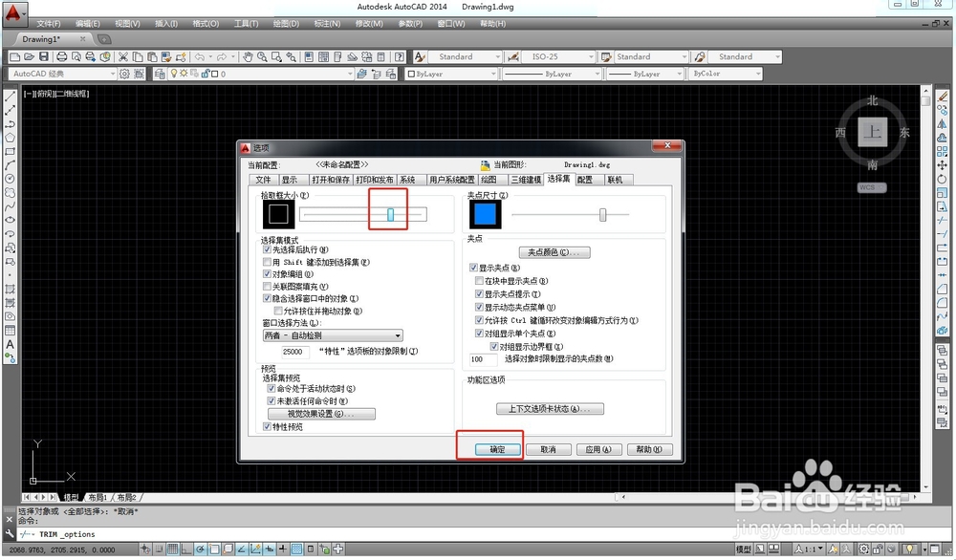Click the Open file folder icon
The image size is (956, 560).
tap(29, 56)
